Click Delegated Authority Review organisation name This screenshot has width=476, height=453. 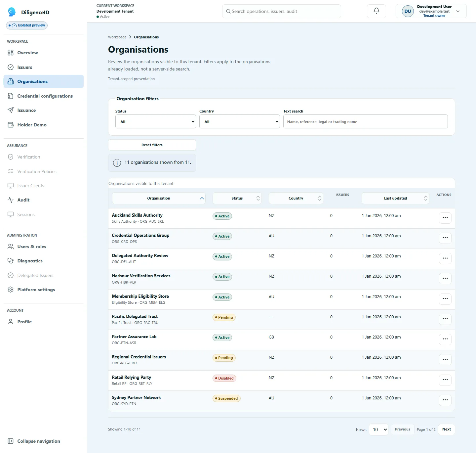tap(140, 255)
